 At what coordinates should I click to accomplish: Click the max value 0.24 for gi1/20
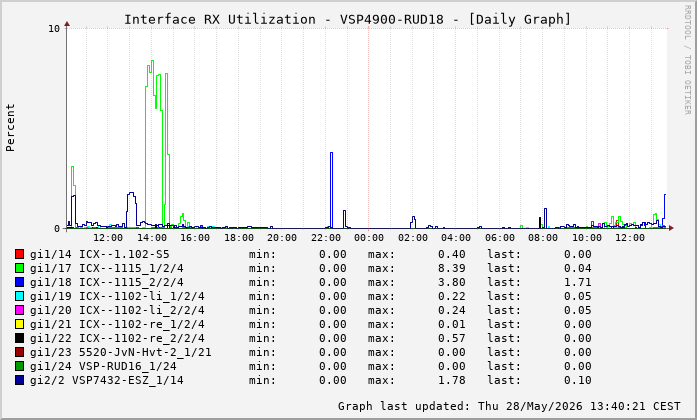click(452, 310)
